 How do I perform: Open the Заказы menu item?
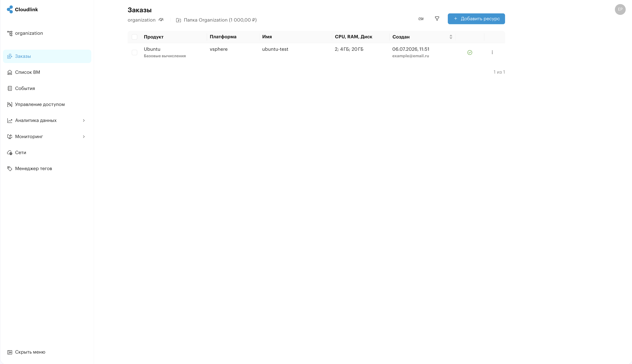pos(47,56)
